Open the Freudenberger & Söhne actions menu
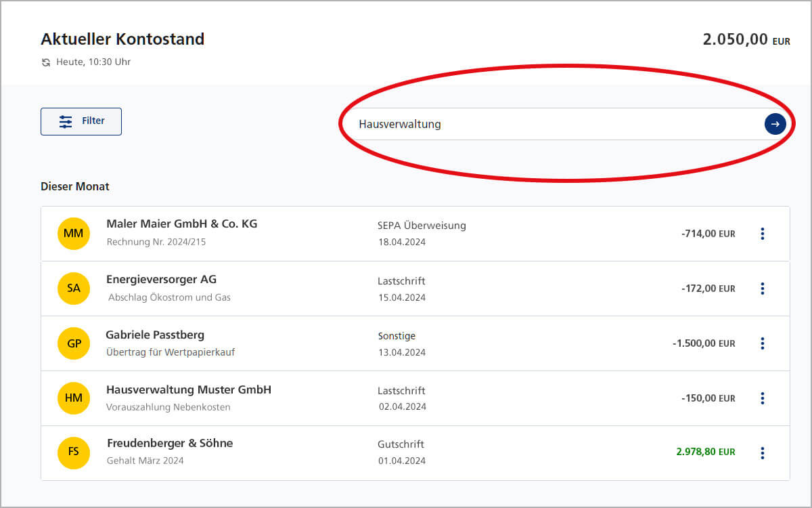The height and width of the screenshot is (508, 812). 763,452
